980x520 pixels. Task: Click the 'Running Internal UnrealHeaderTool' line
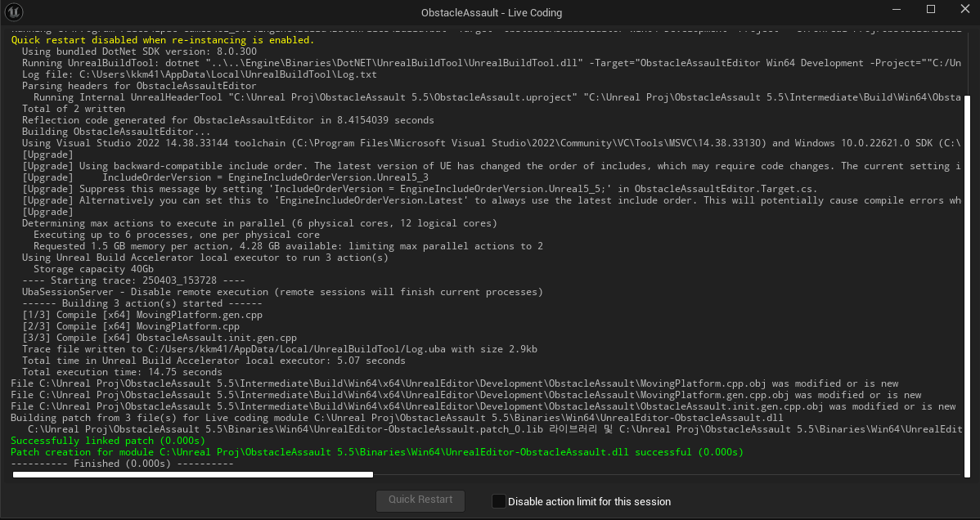(x=497, y=97)
